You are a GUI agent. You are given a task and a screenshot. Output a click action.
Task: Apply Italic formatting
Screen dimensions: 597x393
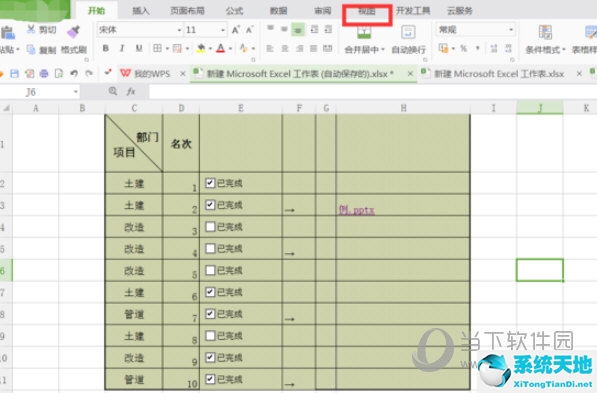point(122,48)
